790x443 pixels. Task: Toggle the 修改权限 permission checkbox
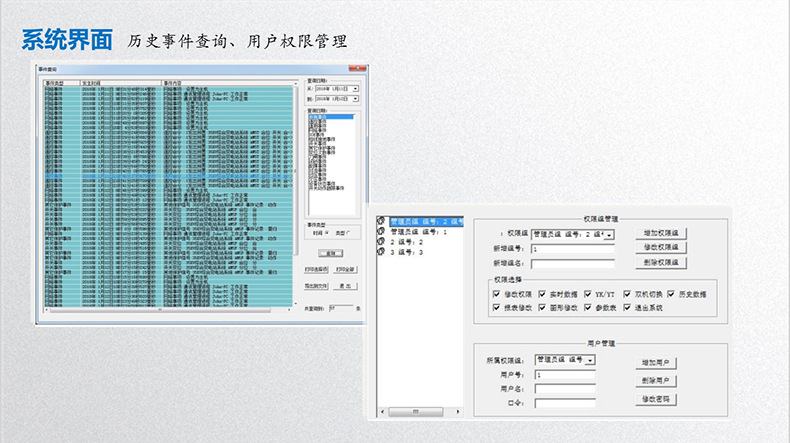tap(496, 294)
